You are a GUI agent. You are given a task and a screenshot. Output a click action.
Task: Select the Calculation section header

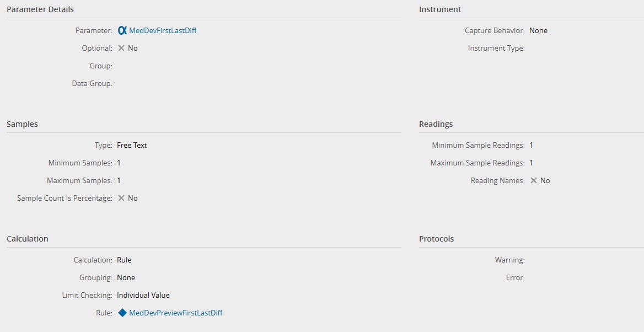[28, 239]
